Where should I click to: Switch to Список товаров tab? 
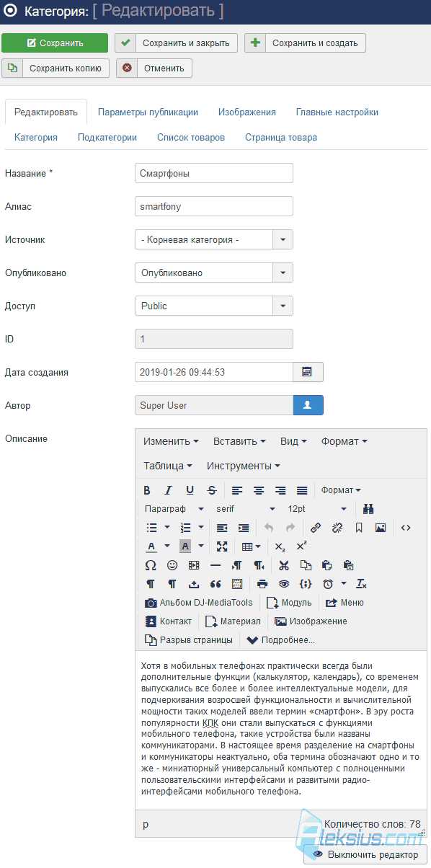click(x=191, y=137)
